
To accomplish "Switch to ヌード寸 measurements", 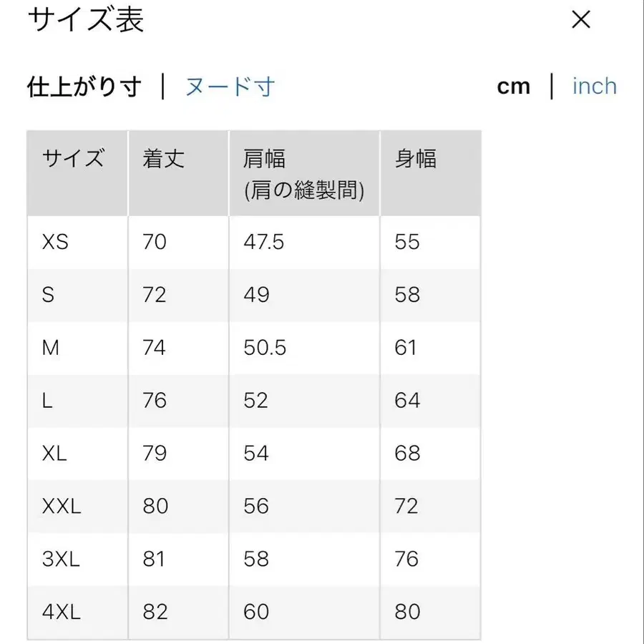I will pos(230,86).
